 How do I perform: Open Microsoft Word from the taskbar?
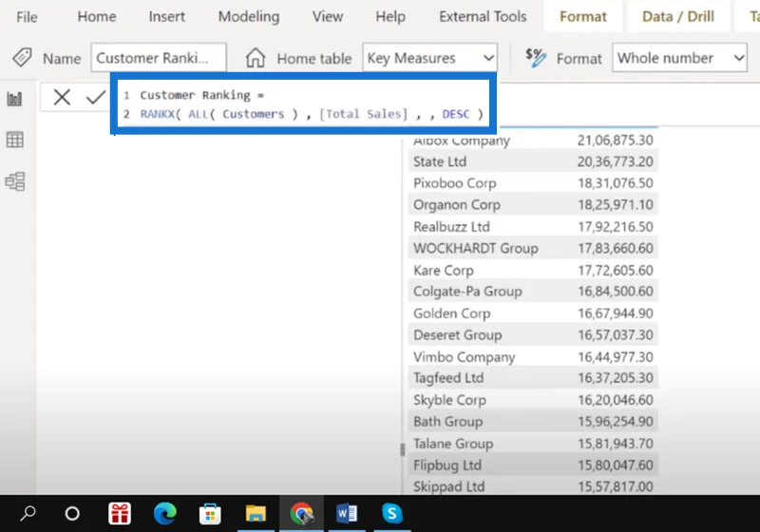click(347, 514)
